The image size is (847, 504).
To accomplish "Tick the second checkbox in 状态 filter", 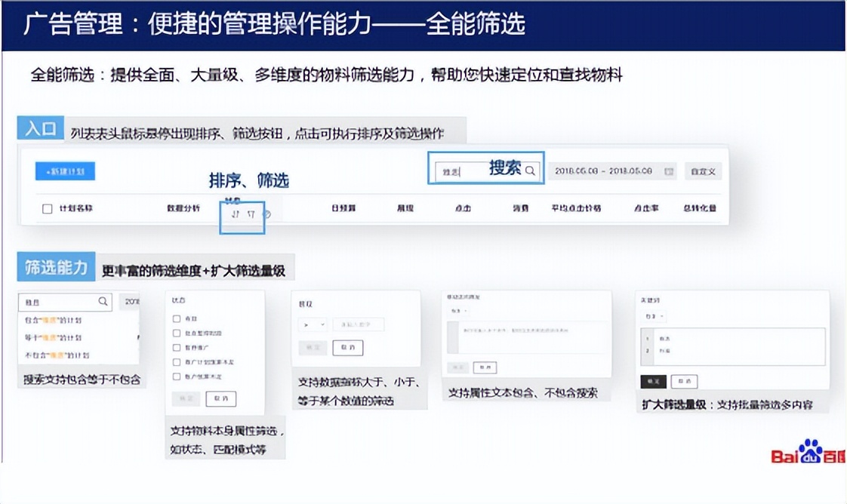I will pyautogui.click(x=176, y=333).
